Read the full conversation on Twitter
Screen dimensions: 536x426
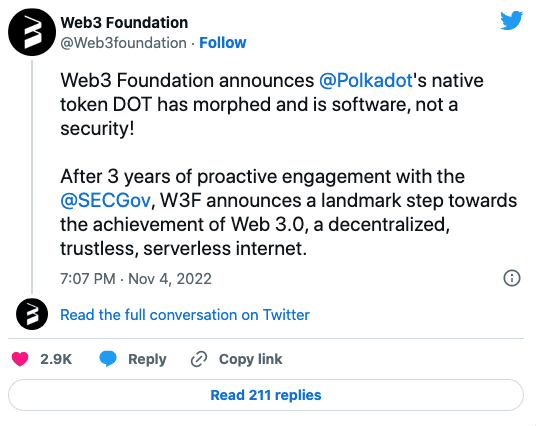click(185, 315)
